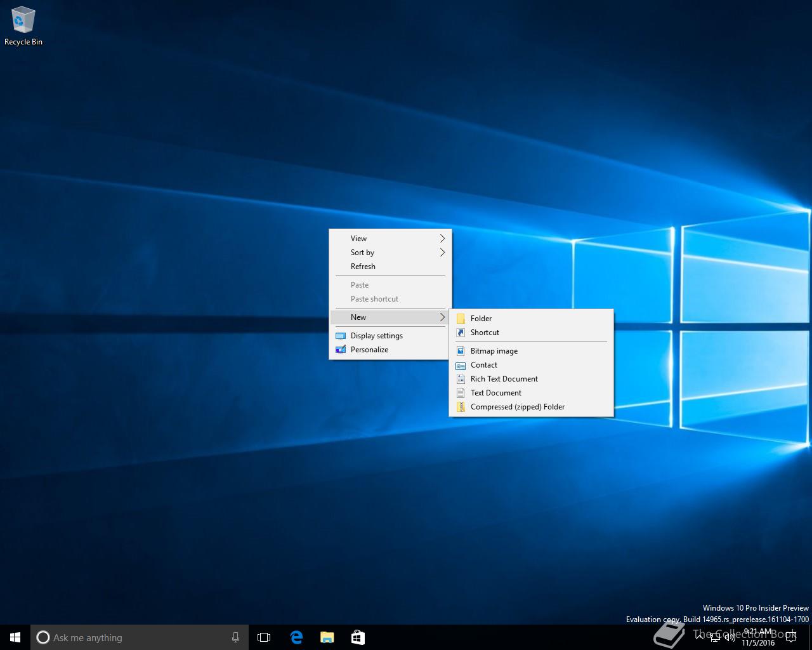Create a new Rich Text Document

[531, 379]
